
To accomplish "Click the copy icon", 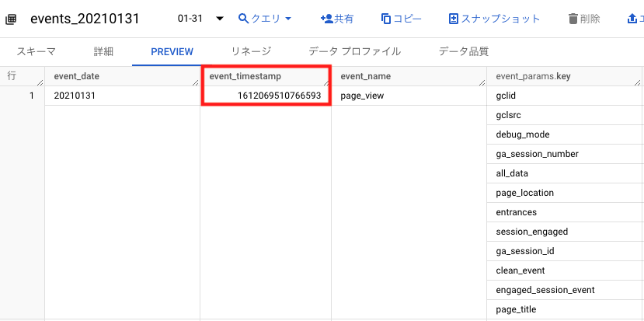I will click(386, 19).
